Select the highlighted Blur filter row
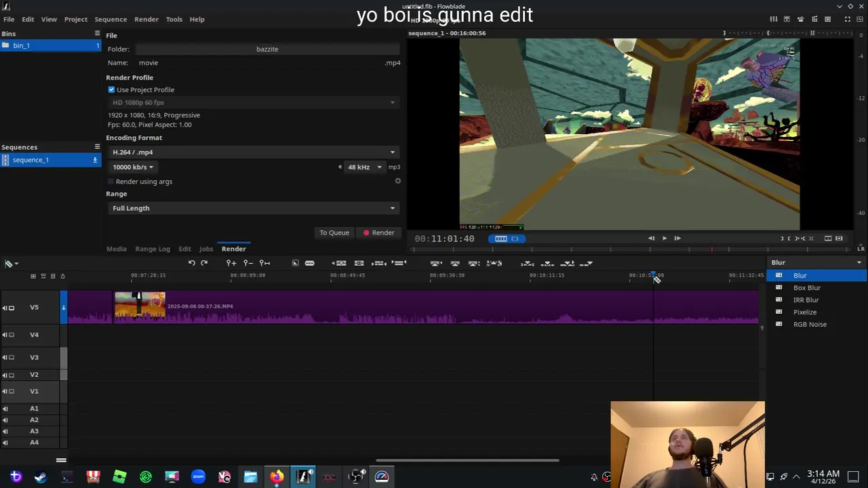Viewport: 868px width, 488px height. tap(816, 275)
